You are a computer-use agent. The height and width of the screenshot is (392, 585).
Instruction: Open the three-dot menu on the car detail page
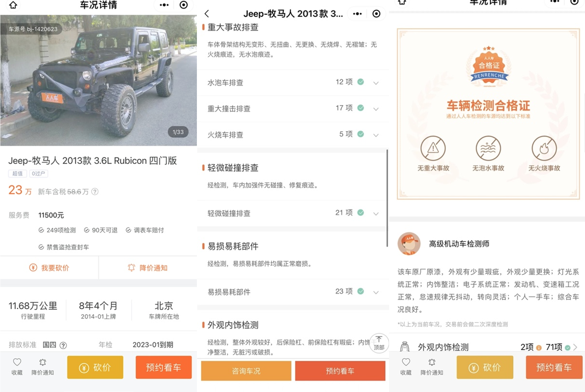click(163, 5)
